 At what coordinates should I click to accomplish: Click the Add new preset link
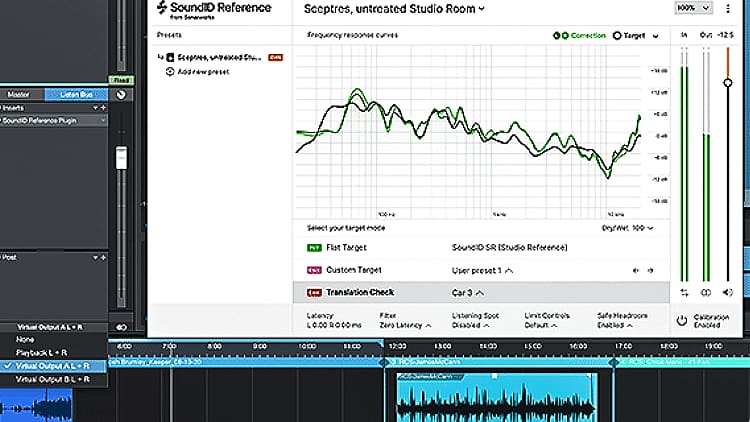pos(203,72)
